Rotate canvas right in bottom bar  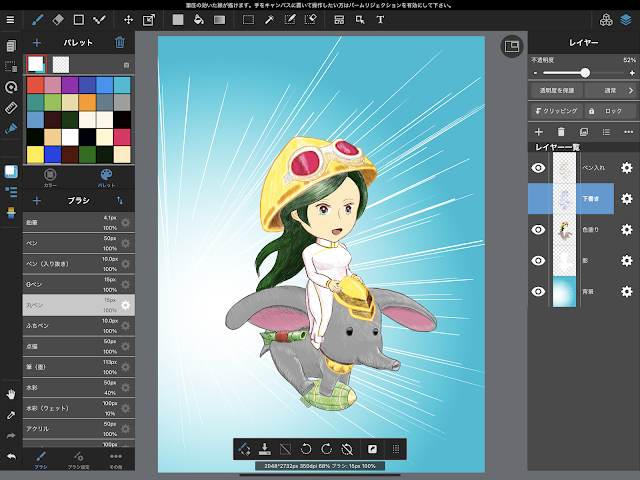[327, 449]
